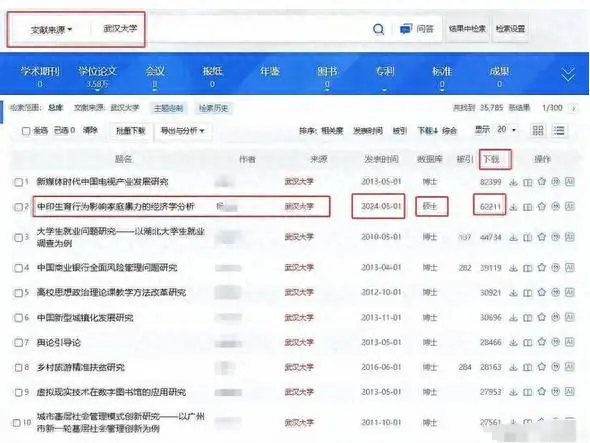Download 中印生育行为影响家庭暴力的经济学分析 thesis
This screenshot has height=443, width=590.
point(513,207)
